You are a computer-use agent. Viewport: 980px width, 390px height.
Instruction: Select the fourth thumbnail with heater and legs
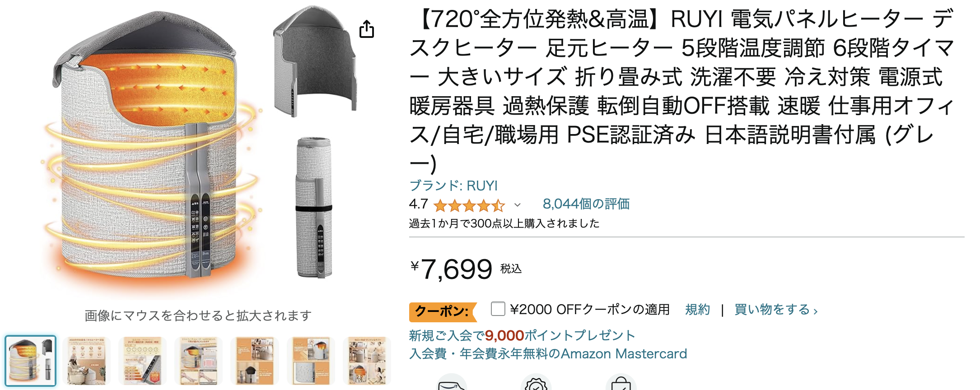point(199,361)
